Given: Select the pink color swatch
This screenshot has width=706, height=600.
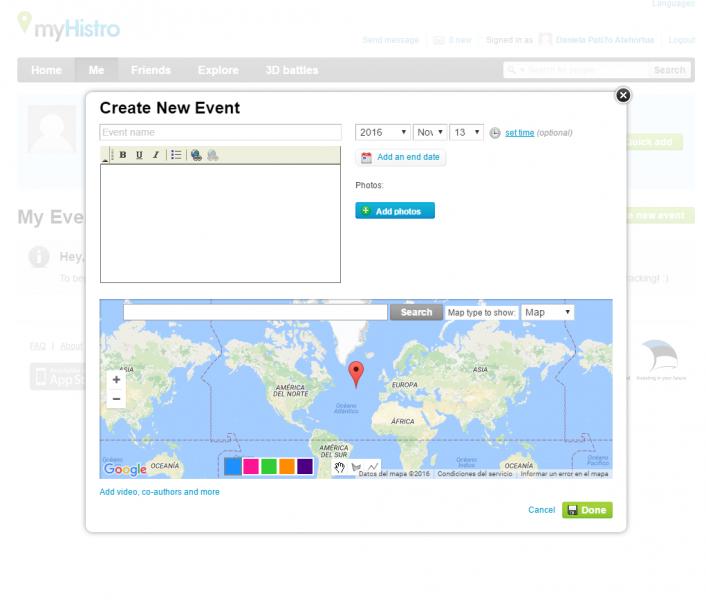Looking at the screenshot, I should coord(251,466).
